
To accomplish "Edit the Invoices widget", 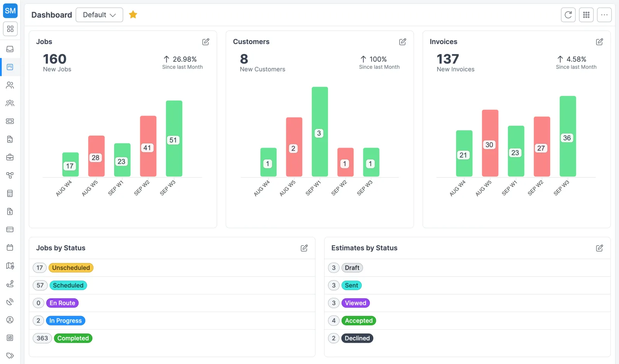I will click(600, 42).
